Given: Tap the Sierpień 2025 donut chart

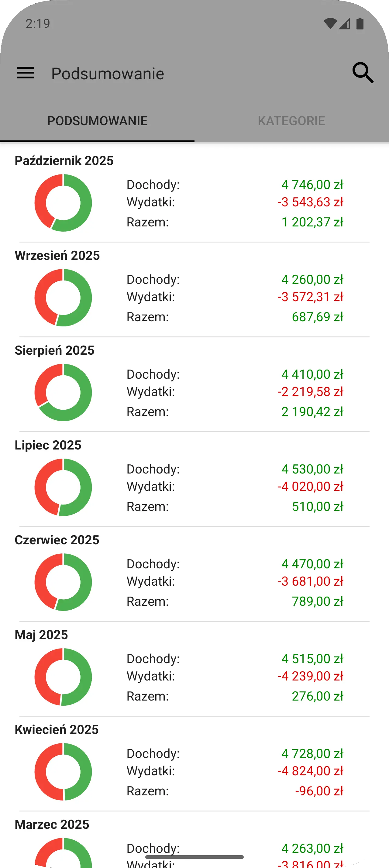Looking at the screenshot, I should (63, 392).
